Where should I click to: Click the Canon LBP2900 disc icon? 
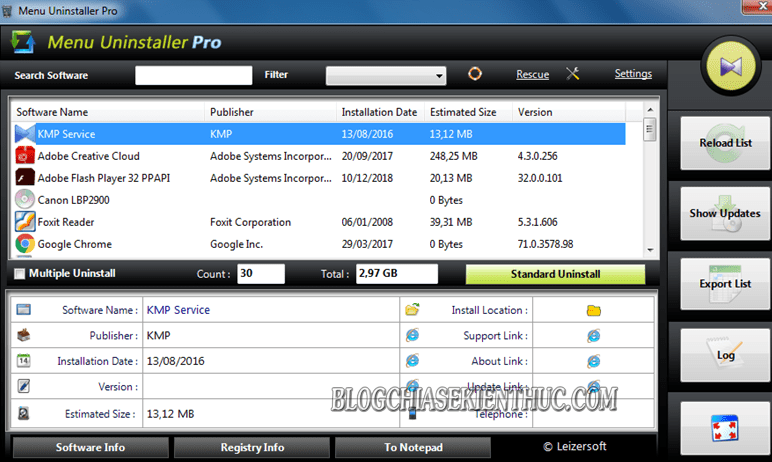[25, 199]
